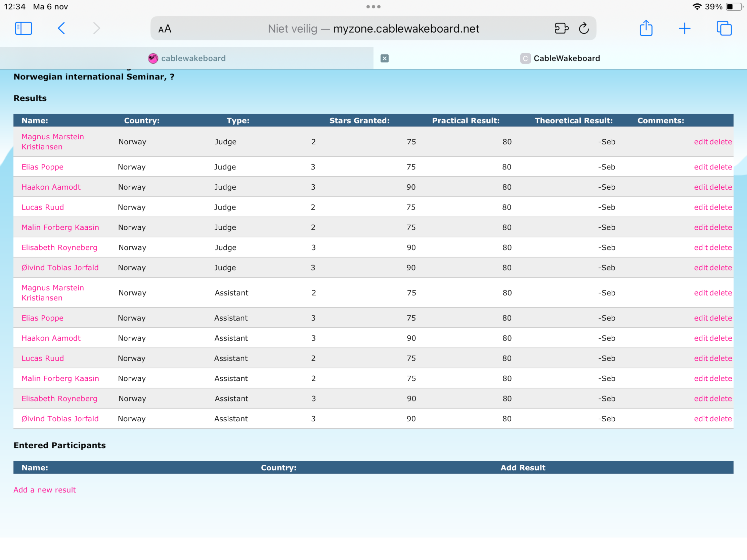Open the AA reader options menu
This screenshot has height=560, width=747.
165,29
